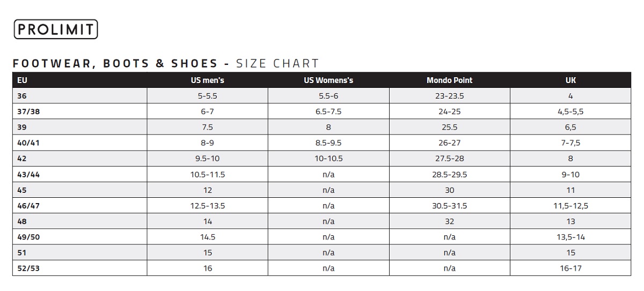644x291 pixels.
Task: Select the Mondo Point column header
Action: pos(449,80)
